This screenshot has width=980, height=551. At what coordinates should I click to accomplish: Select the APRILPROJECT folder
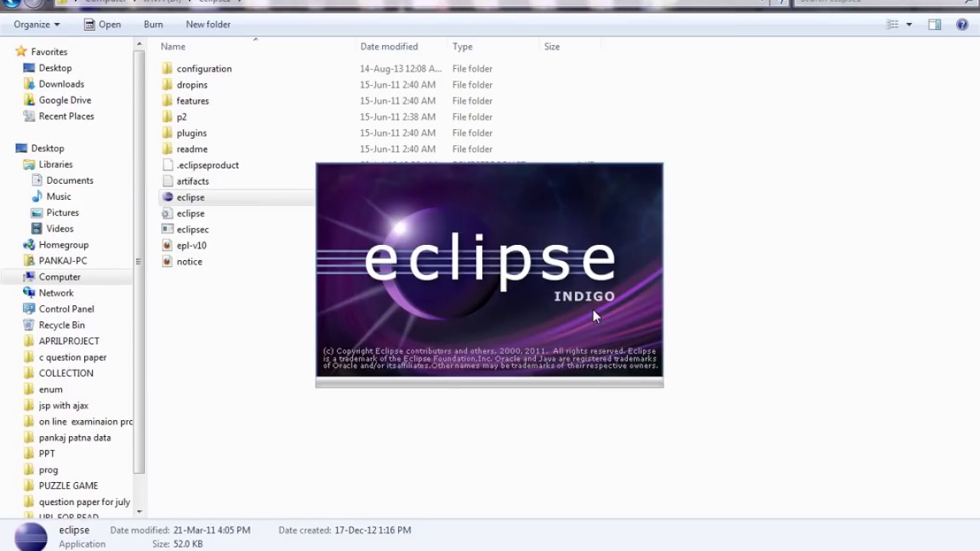(x=69, y=341)
